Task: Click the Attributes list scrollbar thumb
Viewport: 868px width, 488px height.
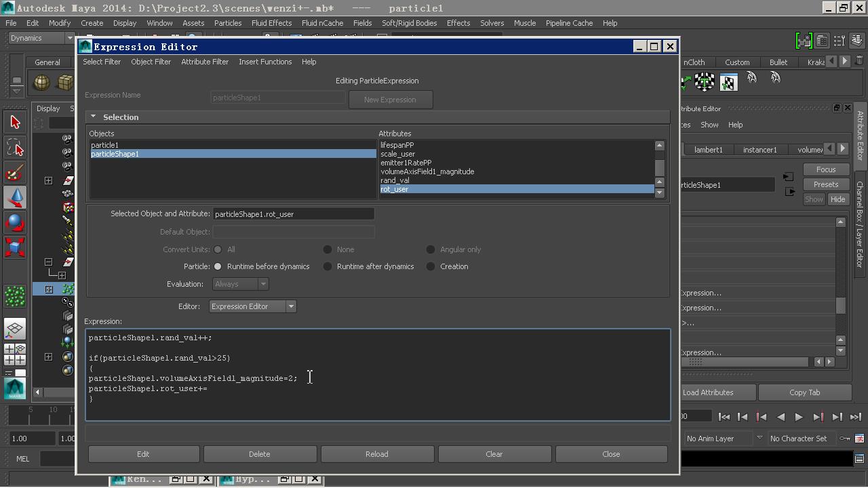Action: point(658,167)
